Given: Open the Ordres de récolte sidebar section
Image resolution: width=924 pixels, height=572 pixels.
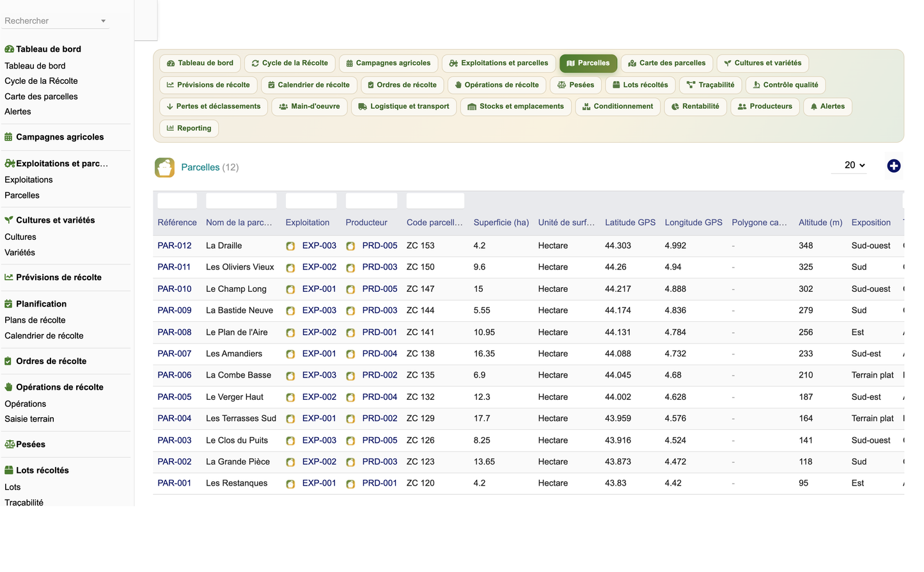Looking at the screenshot, I should [51, 361].
